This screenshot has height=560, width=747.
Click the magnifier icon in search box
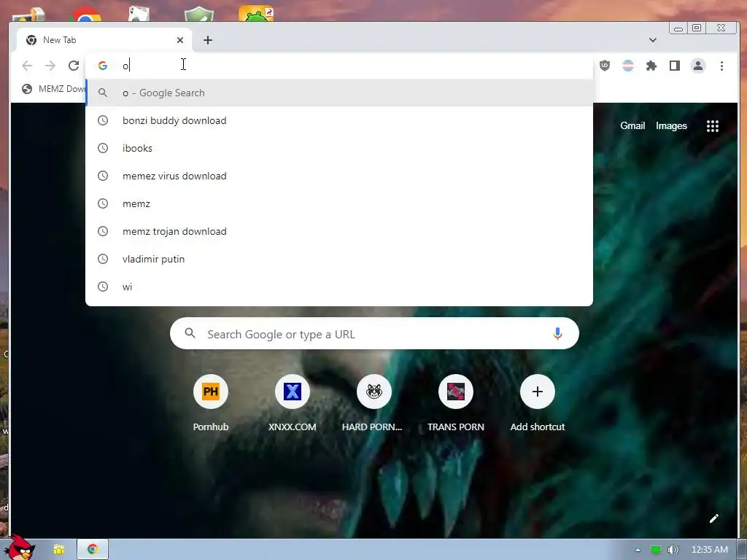[x=190, y=333]
